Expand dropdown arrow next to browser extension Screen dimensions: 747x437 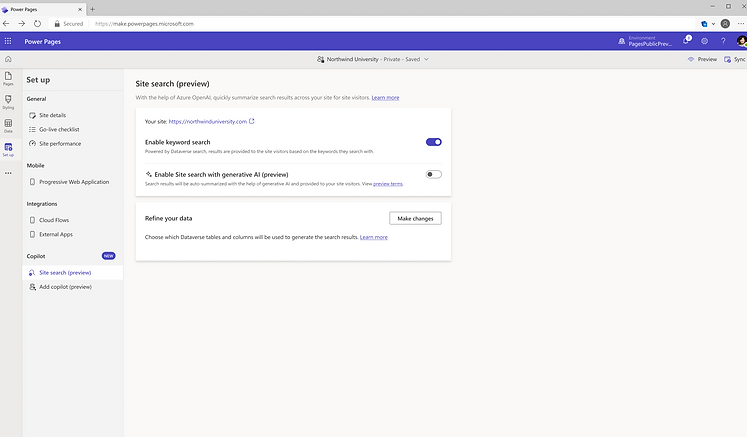pyautogui.click(x=713, y=24)
